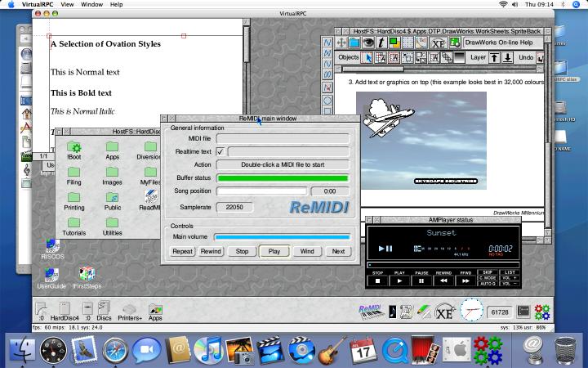The height and width of the screenshot is (368, 588).
Task: Click the Rewind button in ReMIDI
Action: (x=211, y=252)
